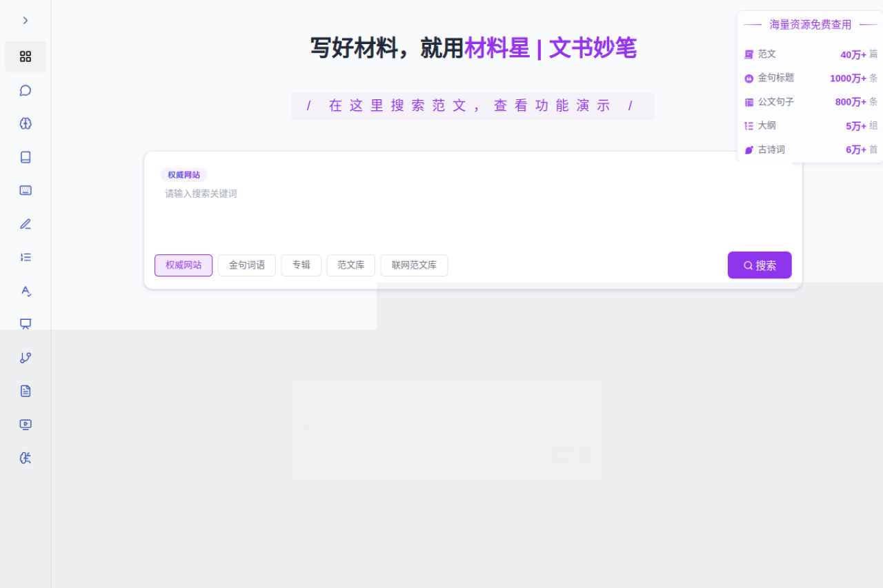
Task: Expand the left sidebar with chevron arrow
Action: tap(26, 21)
